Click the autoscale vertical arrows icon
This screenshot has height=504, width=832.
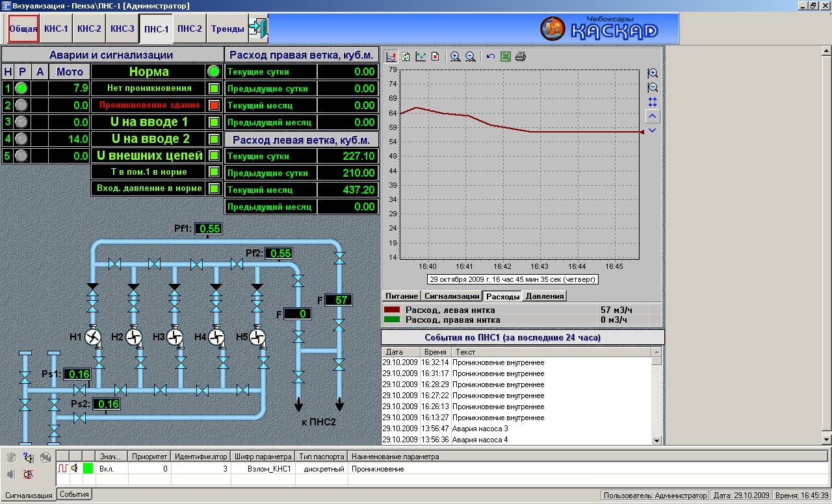(x=653, y=102)
